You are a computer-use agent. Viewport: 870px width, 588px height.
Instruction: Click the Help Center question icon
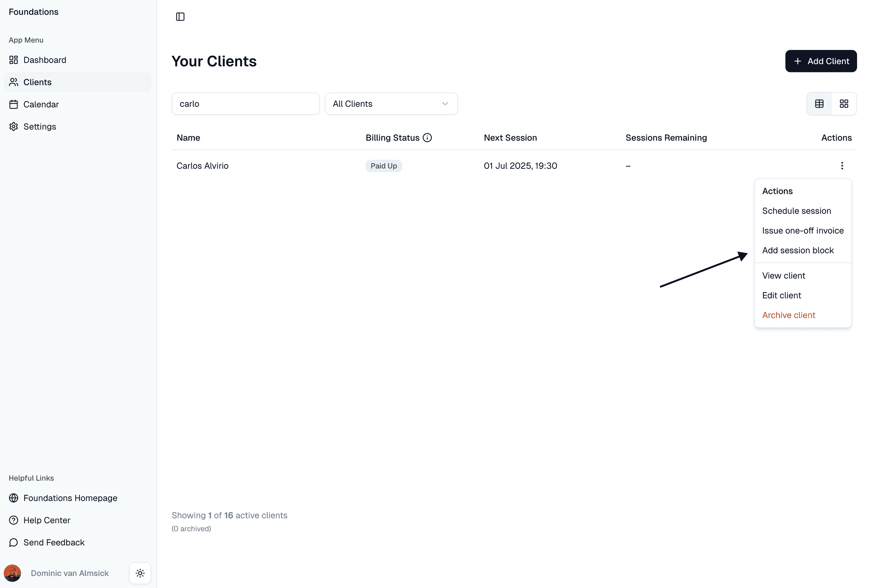click(x=14, y=520)
